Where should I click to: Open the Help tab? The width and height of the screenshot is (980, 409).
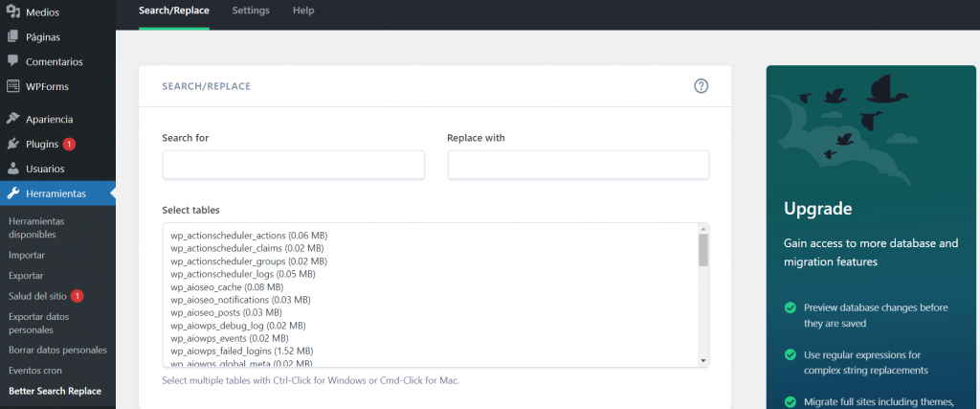303,11
